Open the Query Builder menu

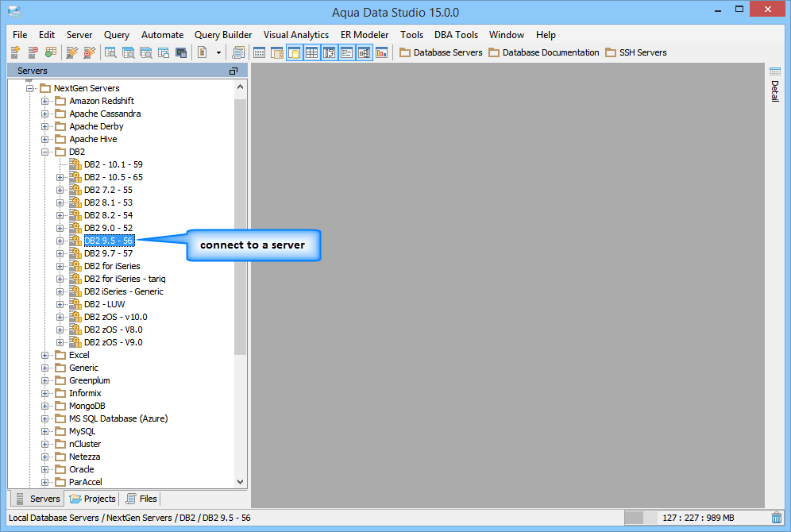[x=223, y=35]
